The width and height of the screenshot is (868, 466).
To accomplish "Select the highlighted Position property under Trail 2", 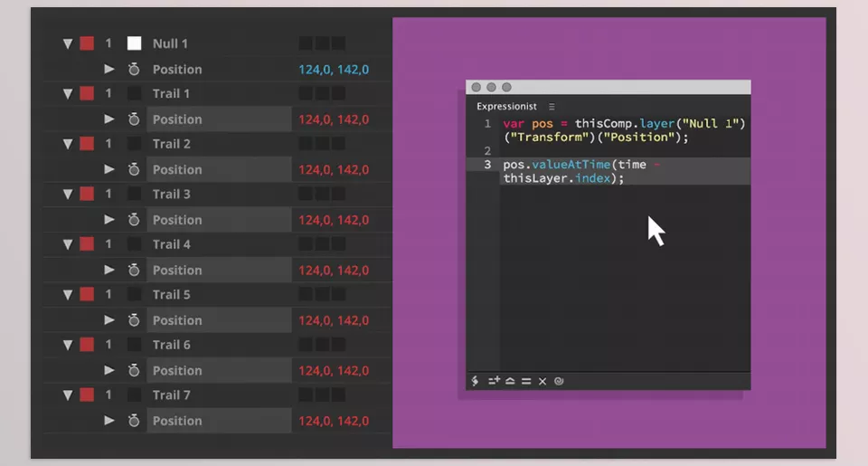I will [x=219, y=169].
